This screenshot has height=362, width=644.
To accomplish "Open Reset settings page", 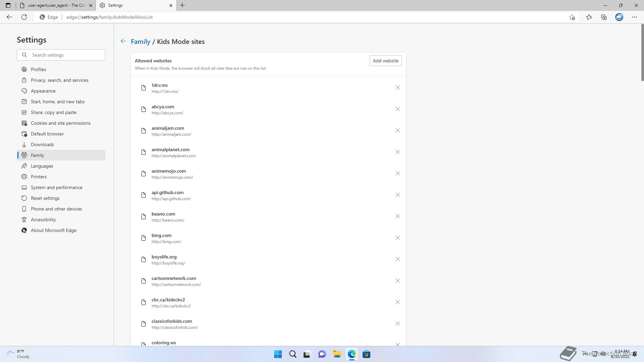I will pos(61,198).
